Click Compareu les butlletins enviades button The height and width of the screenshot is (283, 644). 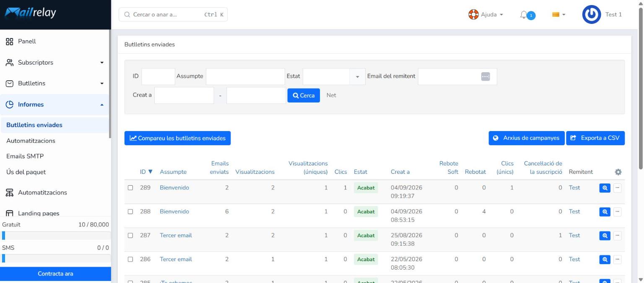point(177,138)
